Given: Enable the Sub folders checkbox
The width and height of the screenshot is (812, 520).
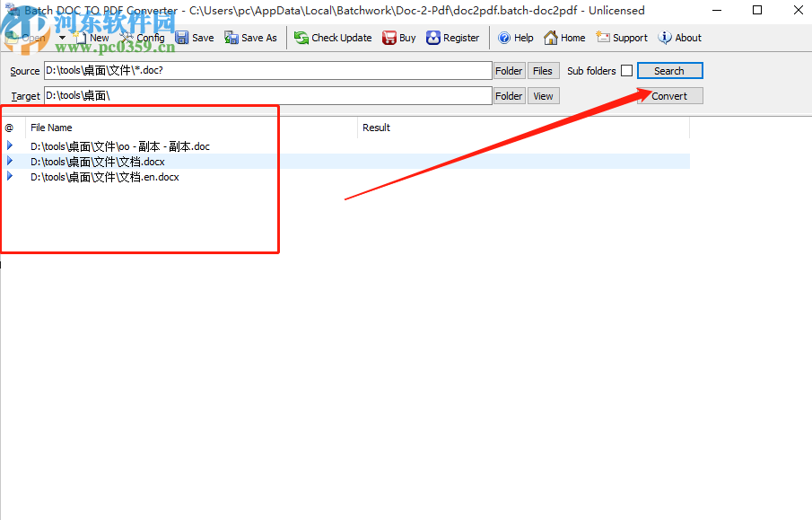Looking at the screenshot, I should (x=625, y=70).
